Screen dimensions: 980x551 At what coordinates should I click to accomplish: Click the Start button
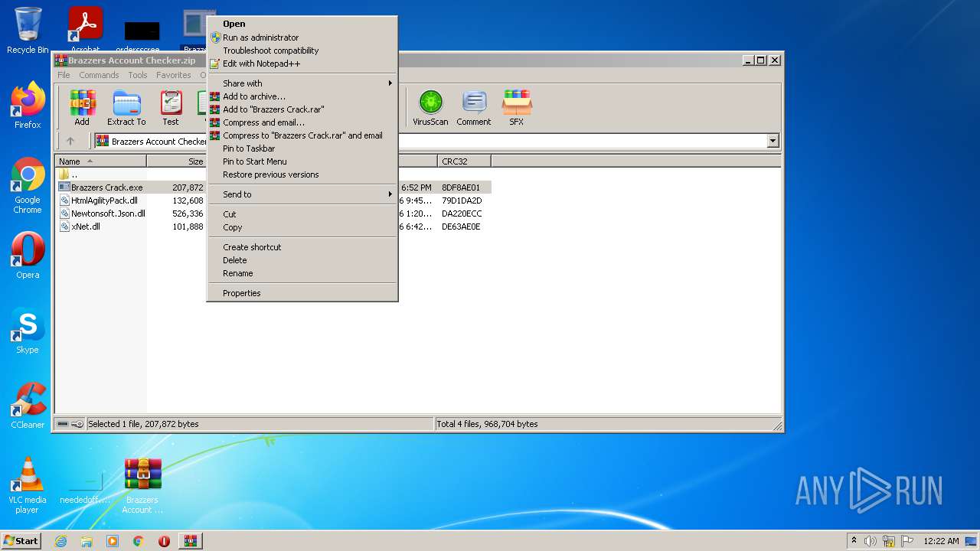point(21,541)
